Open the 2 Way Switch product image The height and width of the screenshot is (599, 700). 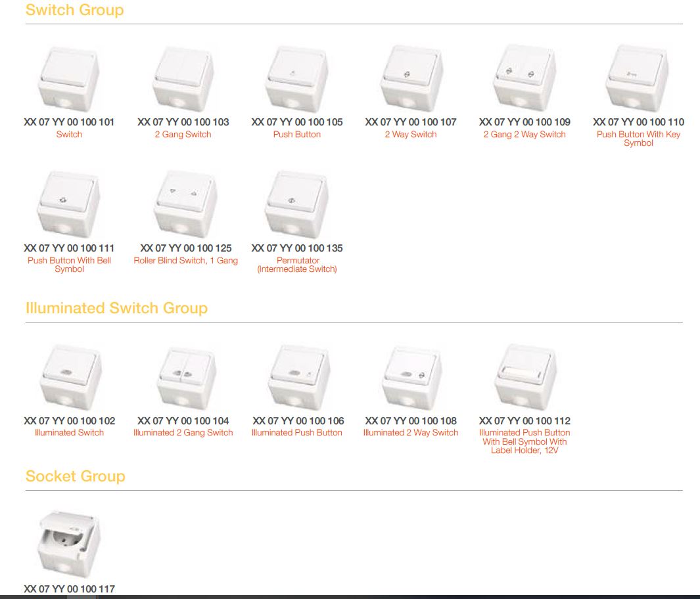click(x=411, y=79)
